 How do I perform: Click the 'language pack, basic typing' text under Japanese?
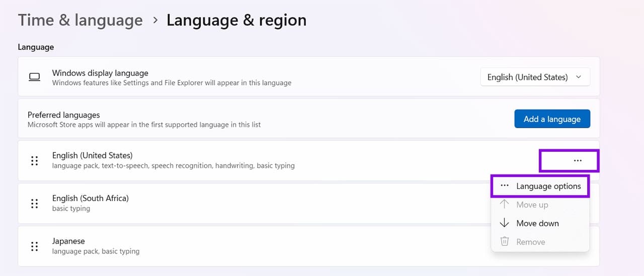pos(96,251)
